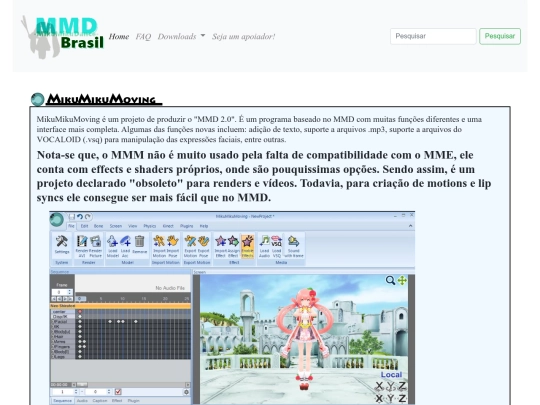Open the Physics ribbon tab
The width and height of the screenshot is (540, 405).
tap(150, 226)
